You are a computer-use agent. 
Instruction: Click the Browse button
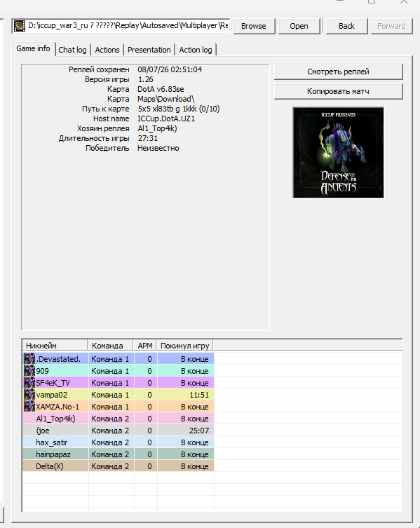click(254, 26)
